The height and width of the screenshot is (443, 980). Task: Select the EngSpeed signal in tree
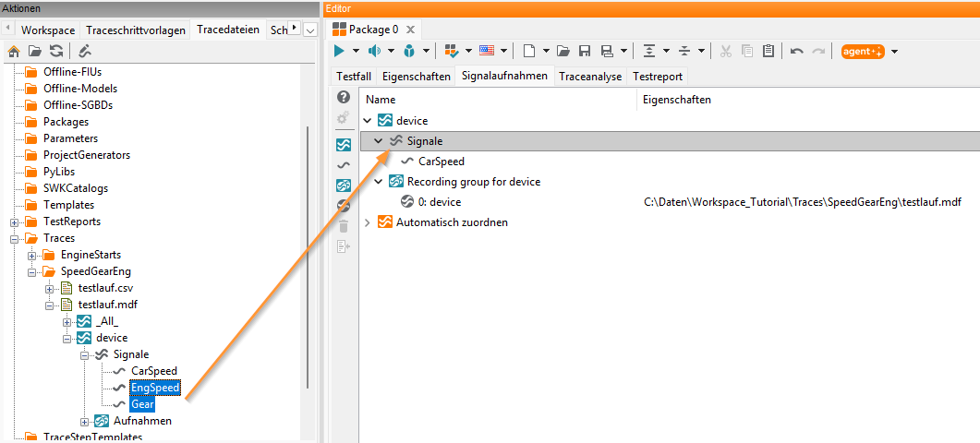pos(155,388)
